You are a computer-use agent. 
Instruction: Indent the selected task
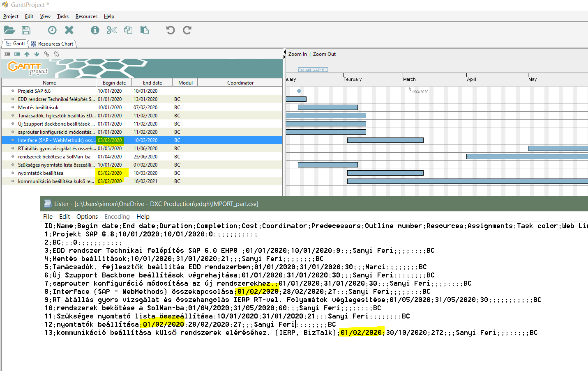point(17,54)
